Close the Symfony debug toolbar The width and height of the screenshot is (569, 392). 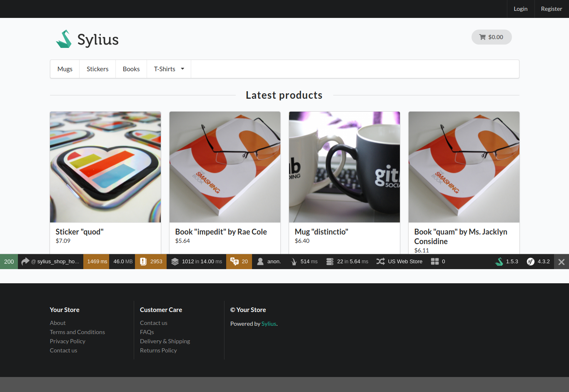pos(561,262)
